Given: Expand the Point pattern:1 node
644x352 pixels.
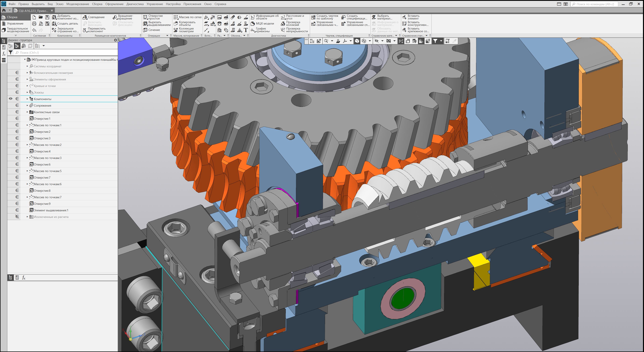Looking at the screenshot, I should (x=27, y=125).
